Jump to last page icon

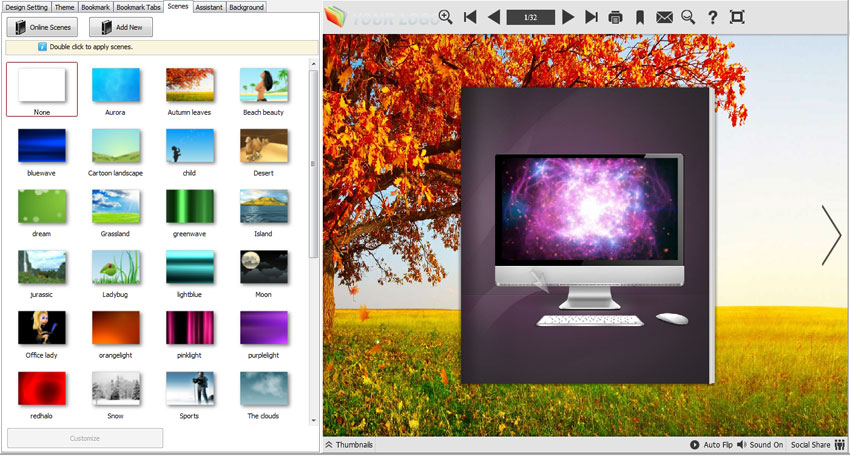click(591, 17)
